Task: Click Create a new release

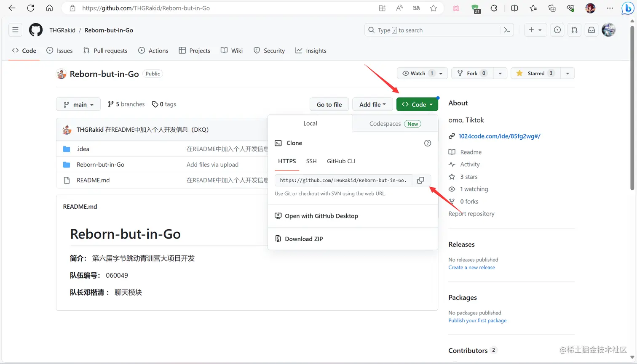Action: tap(471, 268)
